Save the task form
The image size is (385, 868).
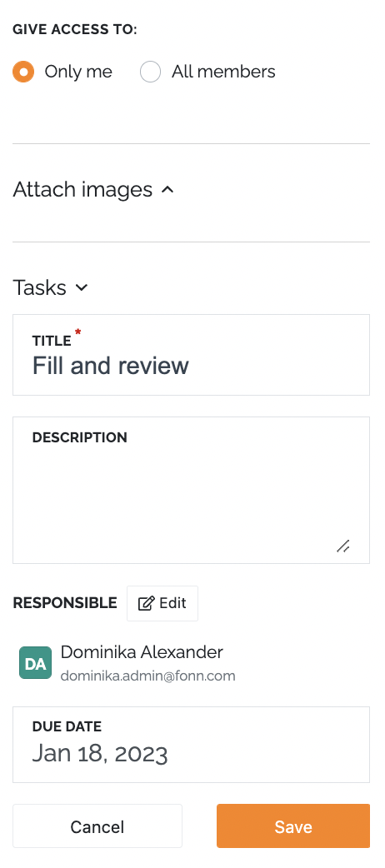(x=293, y=826)
